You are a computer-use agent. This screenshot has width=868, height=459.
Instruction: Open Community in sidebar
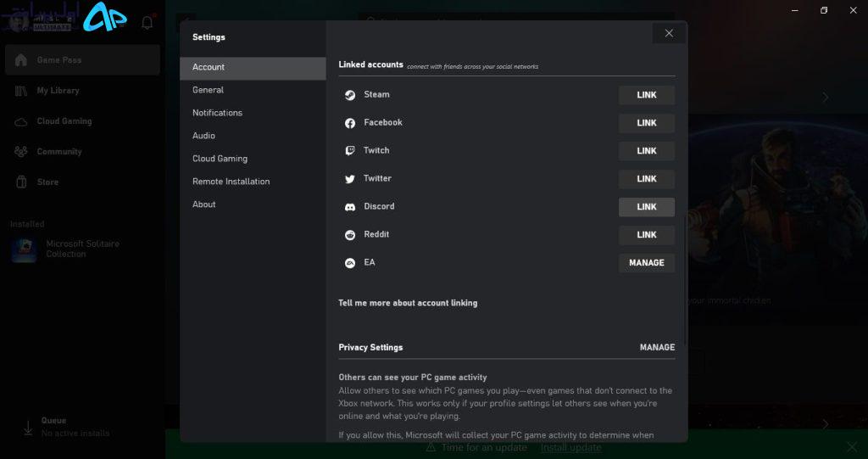pos(82,151)
